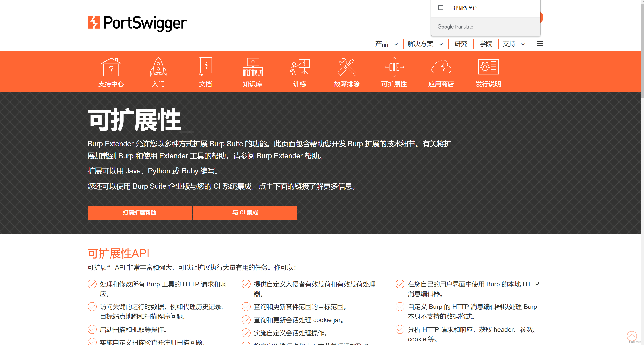Viewport: 644px width, 345px height.
Task: Open the Getting Started rocket icon
Action: (158, 67)
